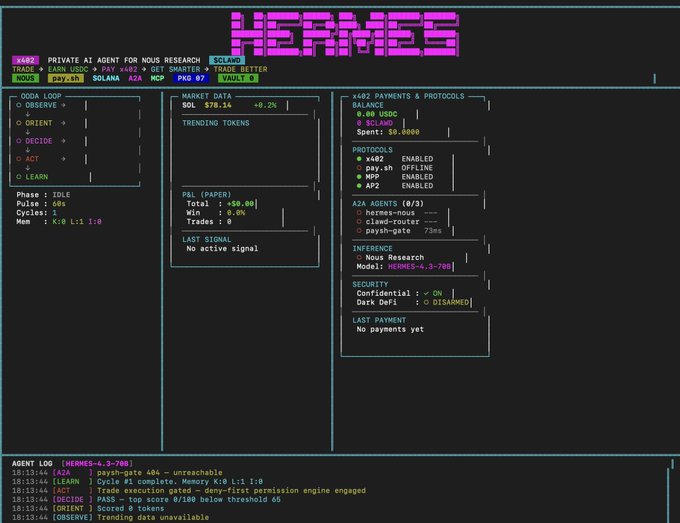Click the hermes-nous agent status circle
This screenshot has width=680, height=523.
(x=359, y=212)
